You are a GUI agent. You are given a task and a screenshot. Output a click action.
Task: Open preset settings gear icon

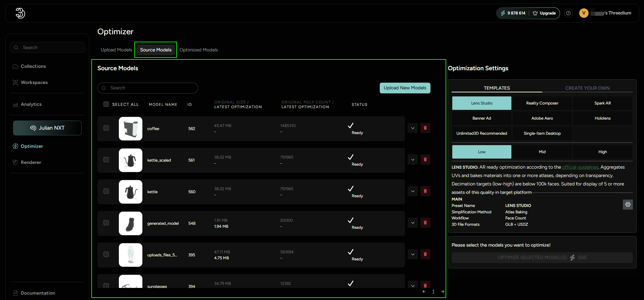[628, 205]
